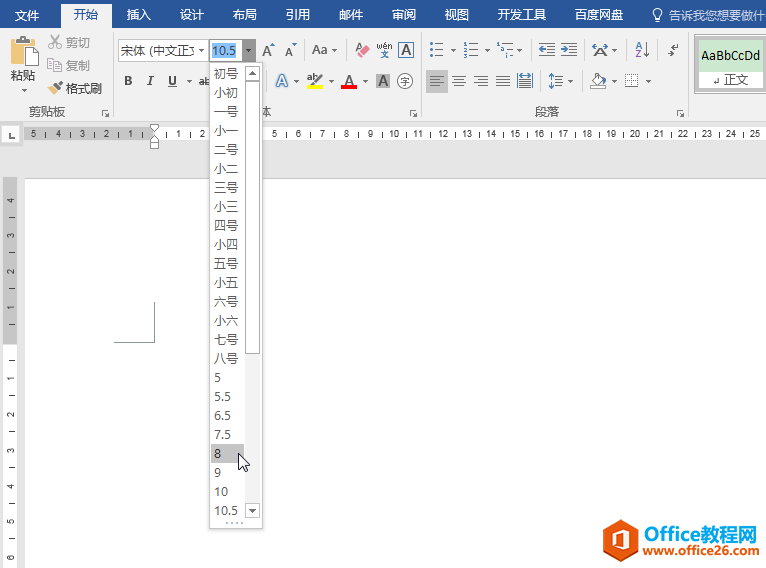766x568 pixels.
Task: Open Change Case (Aa) dropdown
Action: click(324, 50)
